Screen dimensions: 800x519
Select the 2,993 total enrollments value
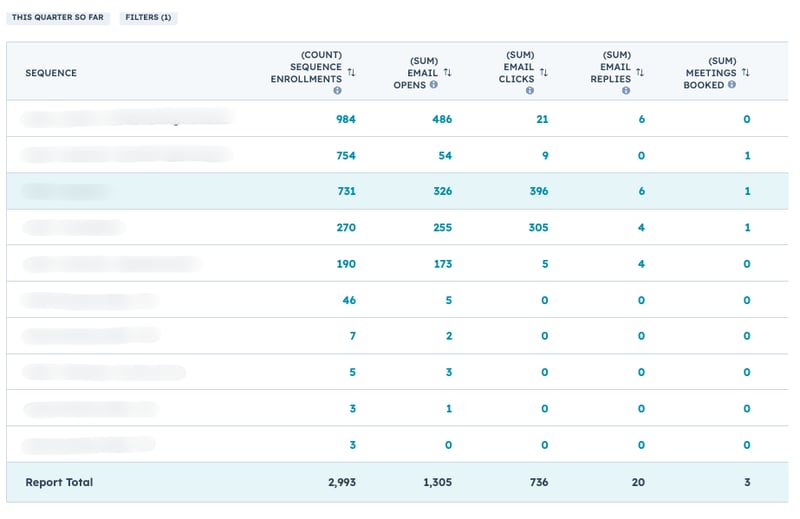pos(342,482)
